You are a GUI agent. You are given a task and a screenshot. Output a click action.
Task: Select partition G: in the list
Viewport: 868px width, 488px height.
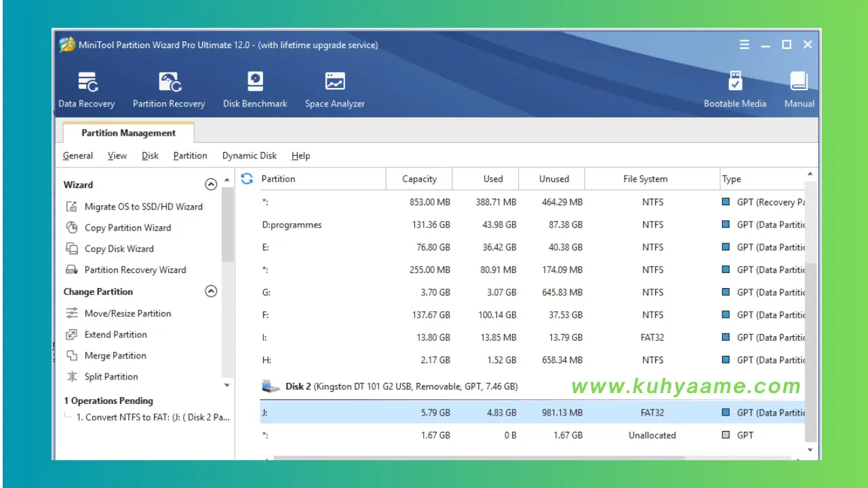coord(532,292)
